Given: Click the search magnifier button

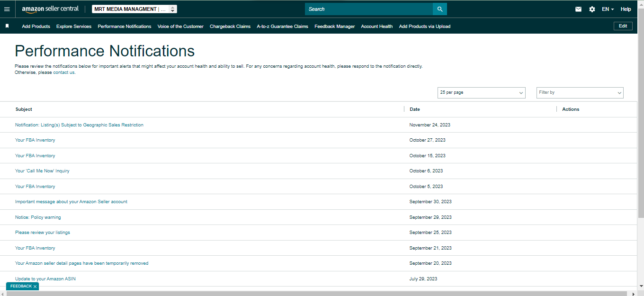Looking at the screenshot, I should (x=440, y=9).
